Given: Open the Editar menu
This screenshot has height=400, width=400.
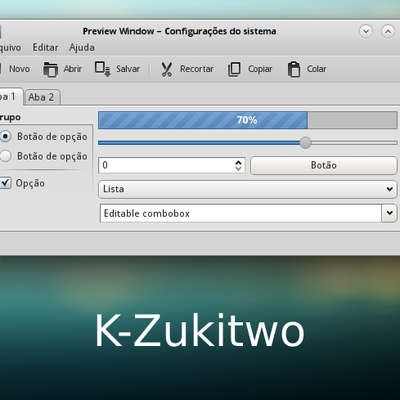Looking at the screenshot, I should tap(45, 48).
